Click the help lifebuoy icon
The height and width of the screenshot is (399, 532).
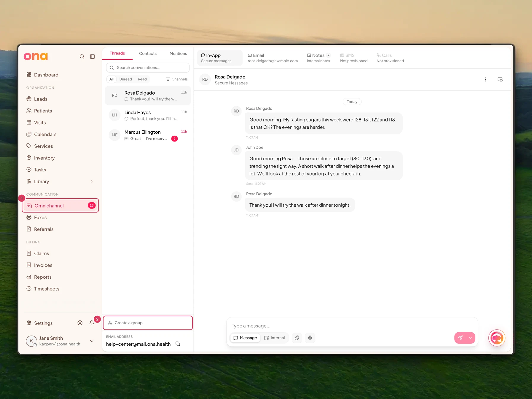pos(80,323)
